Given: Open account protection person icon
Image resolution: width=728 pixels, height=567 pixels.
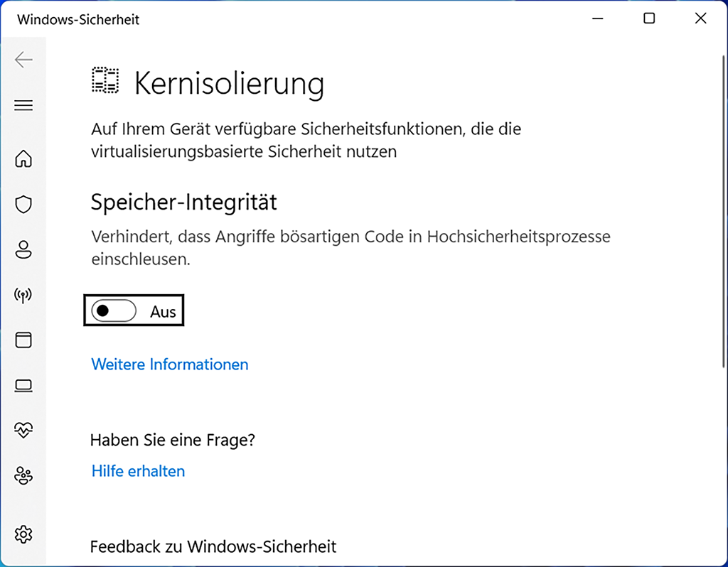Looking at the screenshot, I should pos(23,250).
